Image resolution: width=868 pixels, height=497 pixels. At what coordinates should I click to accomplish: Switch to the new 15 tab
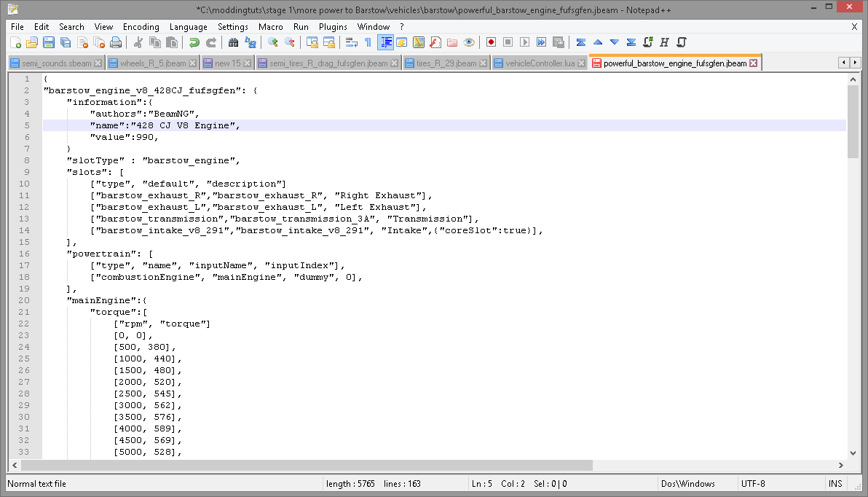[x=227, y=63]
